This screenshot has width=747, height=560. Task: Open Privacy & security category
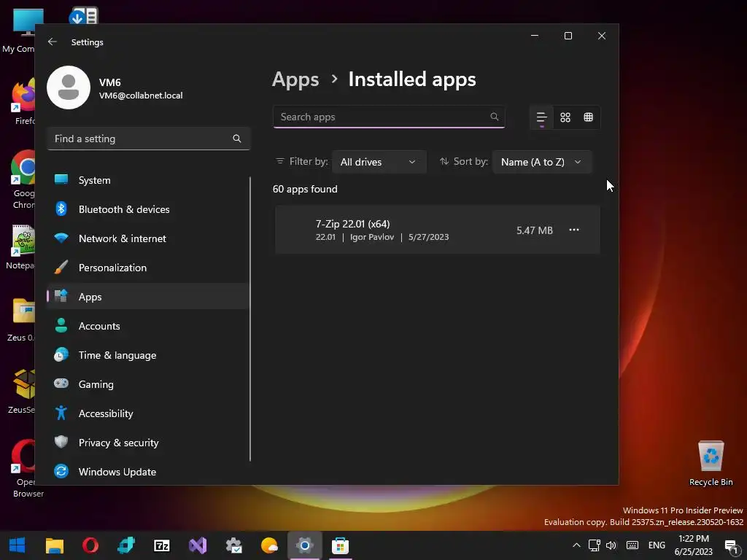[148, 443]
